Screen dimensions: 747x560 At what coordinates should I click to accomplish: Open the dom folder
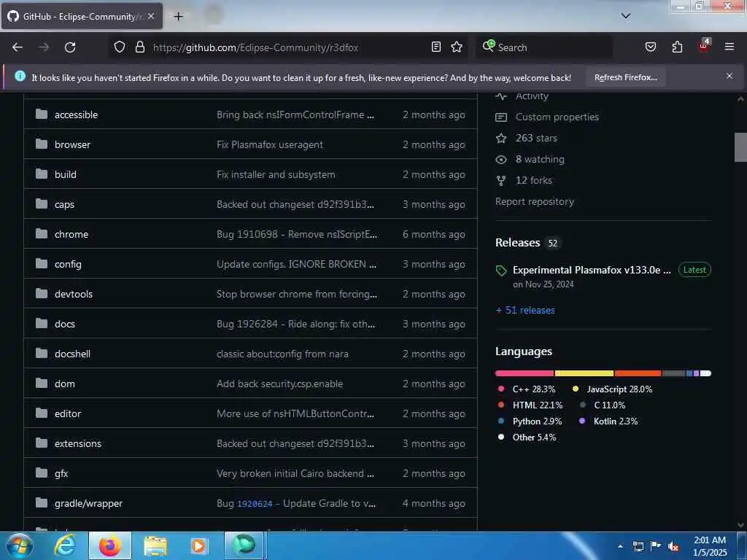[x=65, y=384]
